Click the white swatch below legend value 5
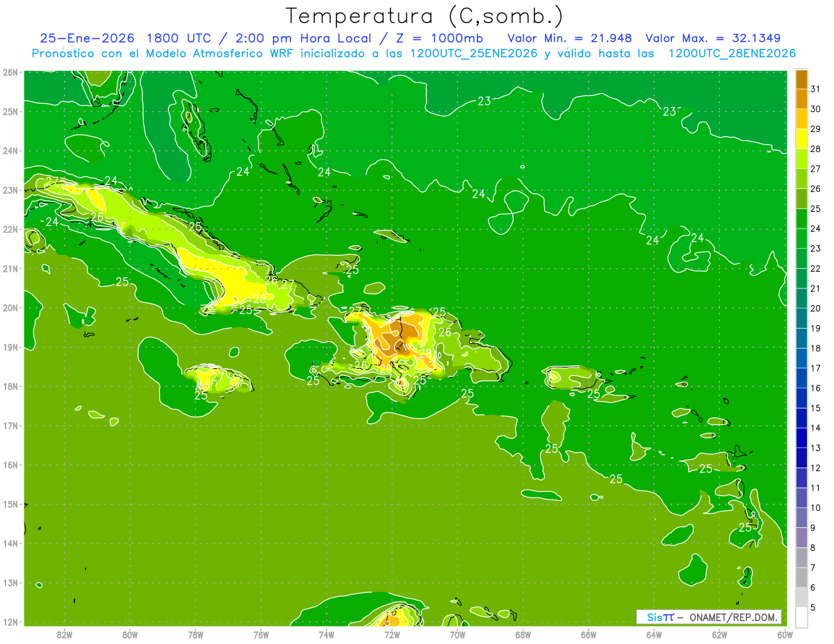 [801, 617]
